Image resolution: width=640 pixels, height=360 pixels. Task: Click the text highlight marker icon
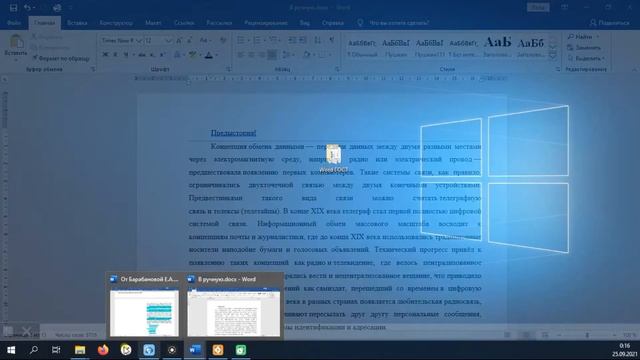[x=193, y=55]
